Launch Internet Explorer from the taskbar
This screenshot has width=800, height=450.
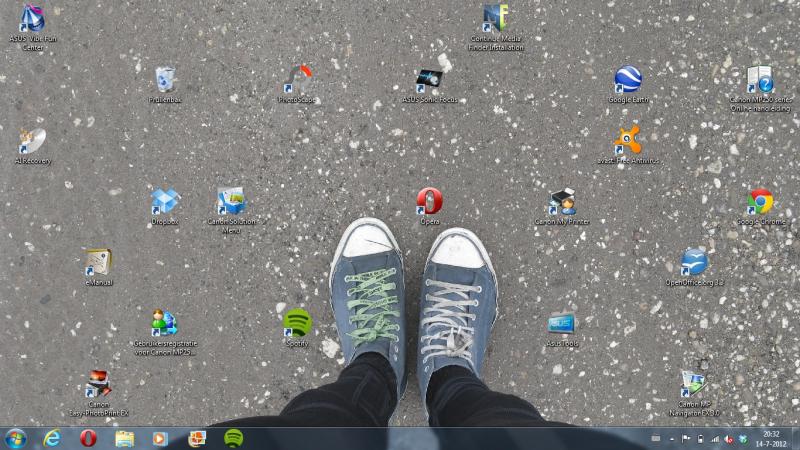point(52,438)
